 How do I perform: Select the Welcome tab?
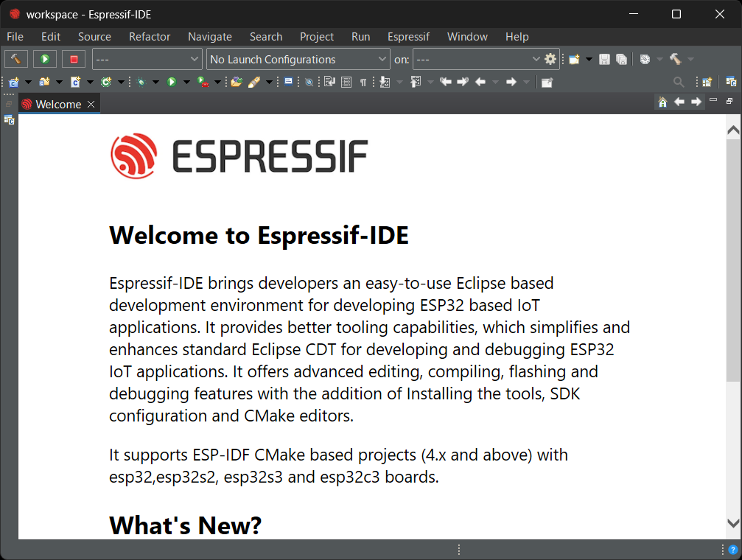(58, 104)
